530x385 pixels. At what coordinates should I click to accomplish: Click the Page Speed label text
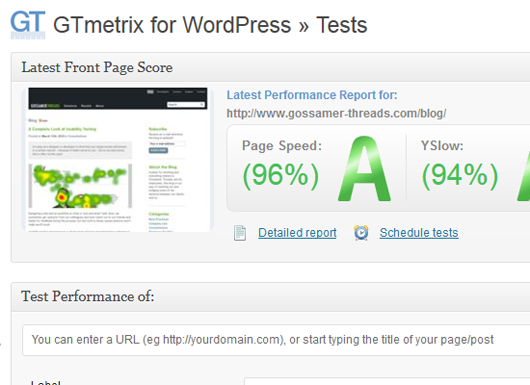point(282,146)
